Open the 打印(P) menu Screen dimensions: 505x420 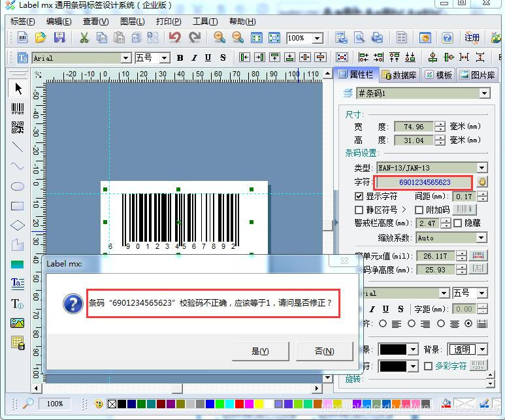coord(169,22)
